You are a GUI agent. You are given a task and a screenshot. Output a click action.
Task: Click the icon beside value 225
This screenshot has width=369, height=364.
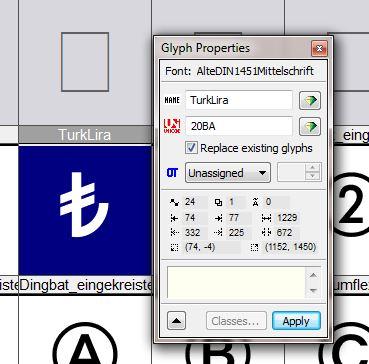[x=219, y=233]
